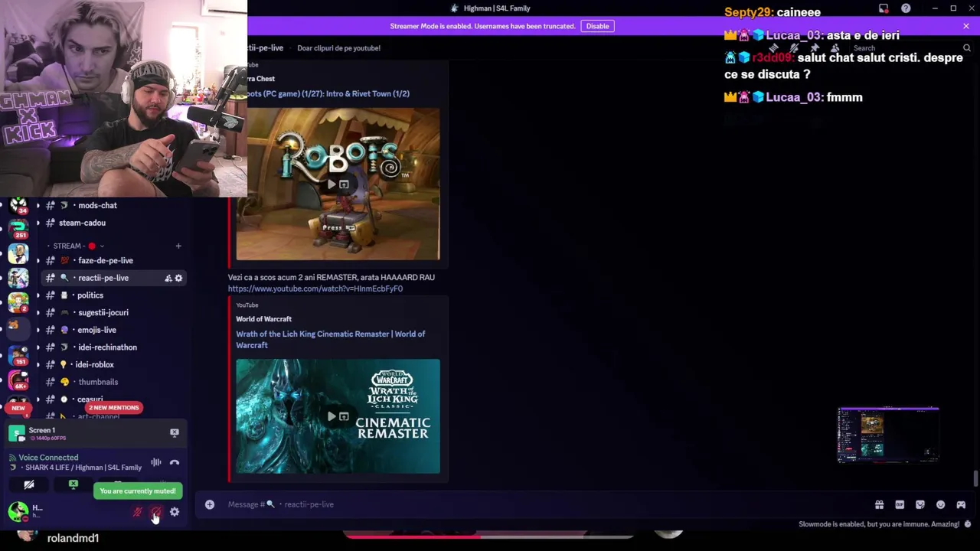
Task: Dismiss the Streamer Mode banner
Action: point(966,26)
